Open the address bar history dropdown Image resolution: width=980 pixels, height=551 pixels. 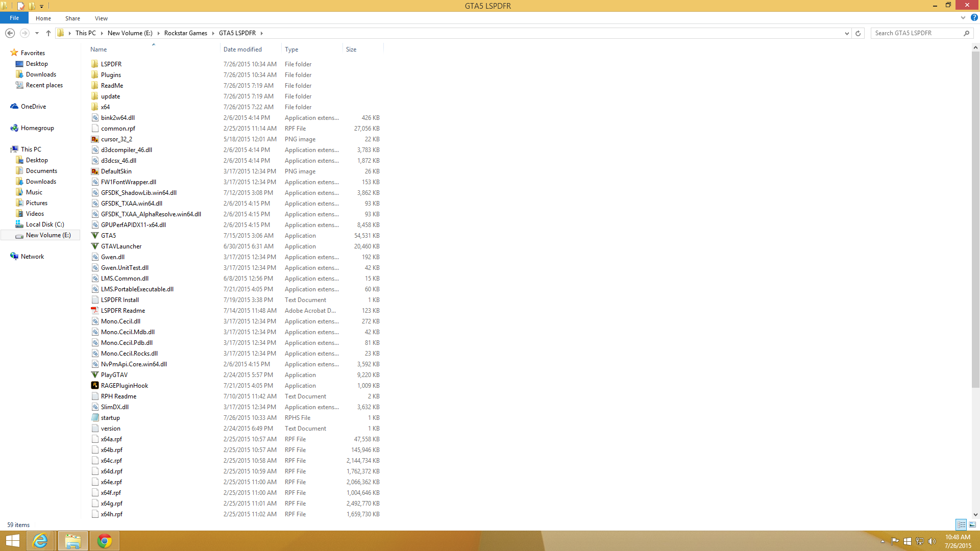click(x=847, y=33)
